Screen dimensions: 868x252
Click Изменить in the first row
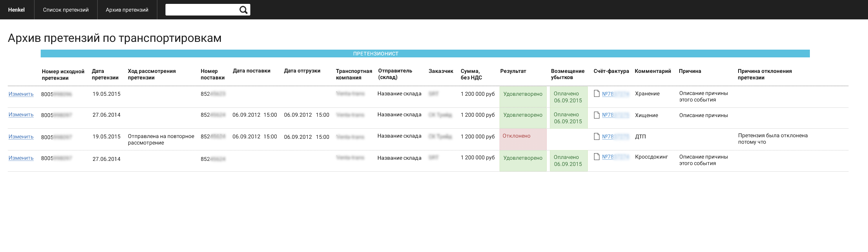tap(21, 94)
